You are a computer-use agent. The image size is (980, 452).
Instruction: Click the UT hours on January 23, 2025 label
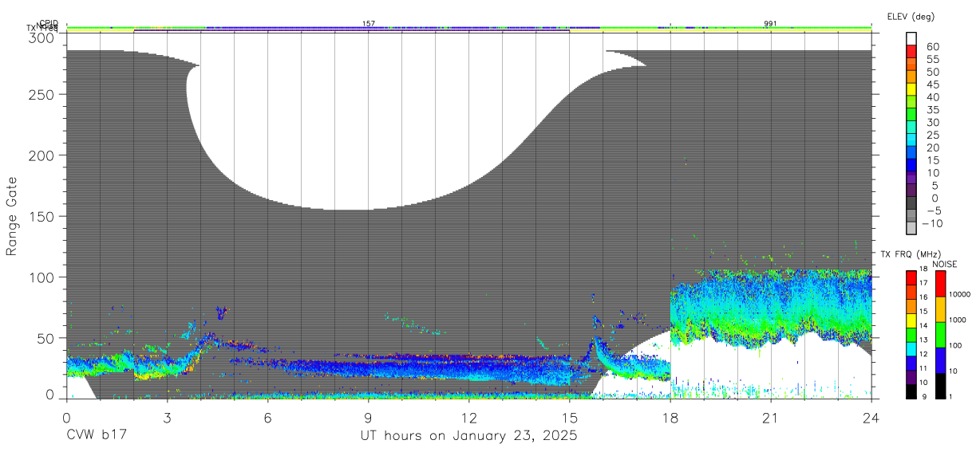click(x=469, y=436)
